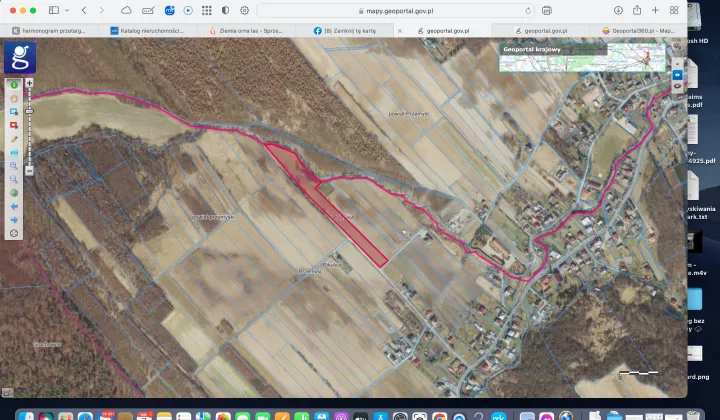Toggle the Safari sidebar
This screenshot has height=420, width=720.
[54, 11]
